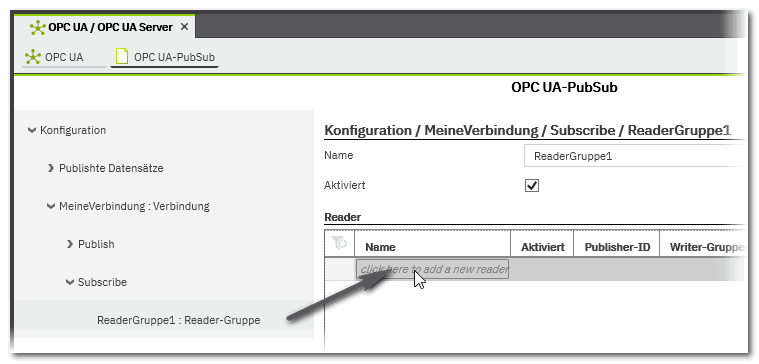Collapse the Subscribe tree node

coord(70,282)
